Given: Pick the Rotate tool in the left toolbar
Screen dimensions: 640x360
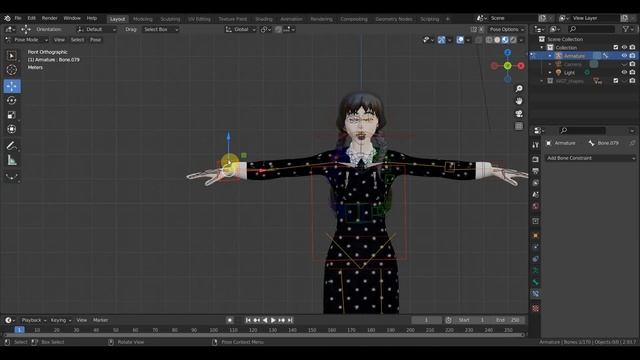Looking at the screenshot, I should [12, 100].
